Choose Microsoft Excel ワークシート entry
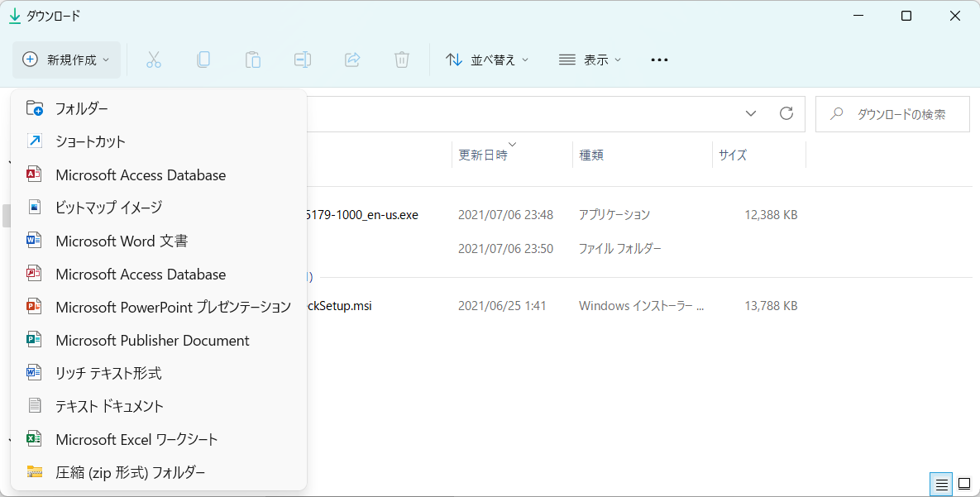The width and height of the screenshot is (980, 497). tap(159, 439)
